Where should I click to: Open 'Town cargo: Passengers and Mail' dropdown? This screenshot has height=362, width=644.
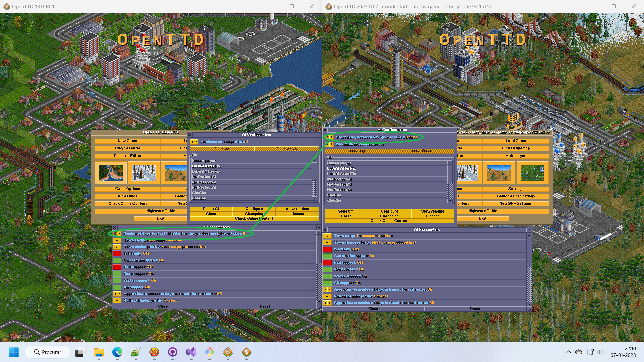click(x=327, y=236)
